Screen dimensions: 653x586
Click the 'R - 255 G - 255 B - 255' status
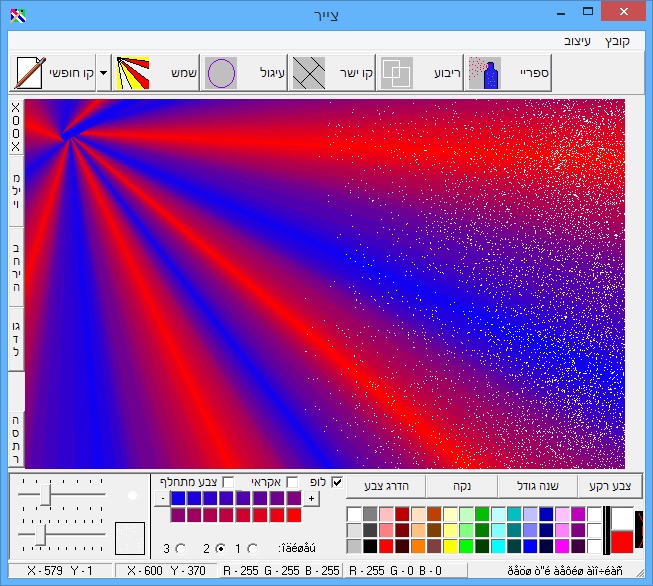[281, 571]
